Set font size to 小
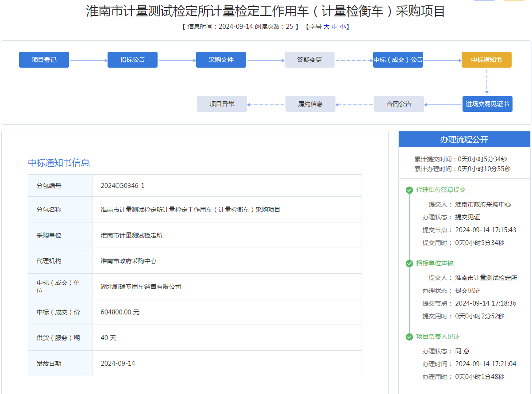This screenshot has width=532, height=394. pyautogui.click(x=343, y=27)
